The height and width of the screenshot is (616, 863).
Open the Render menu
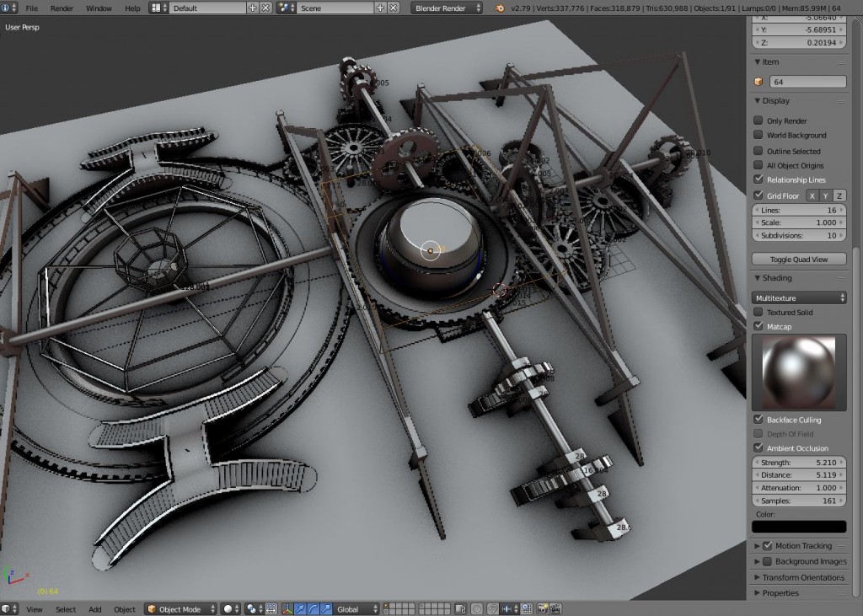[62, 8]
